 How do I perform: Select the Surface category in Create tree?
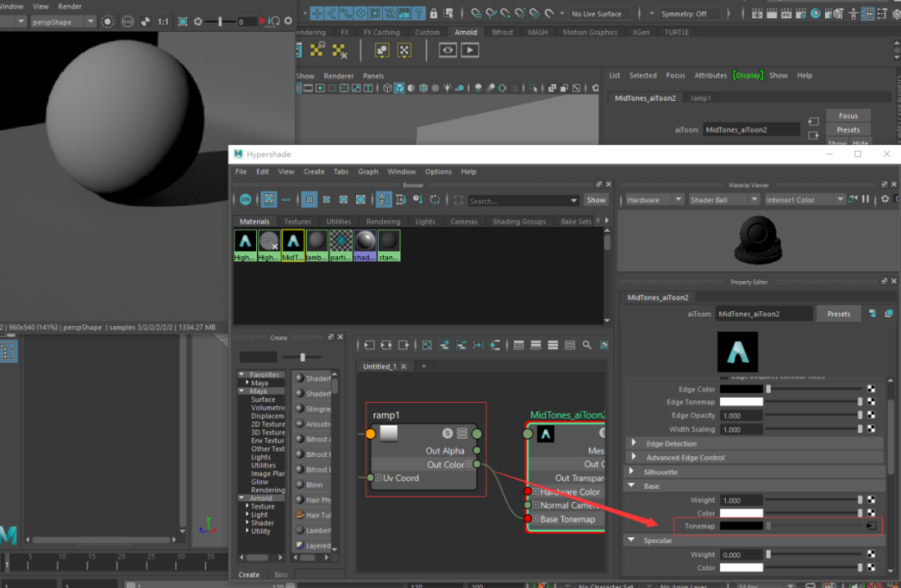click(x=263, y=400)
